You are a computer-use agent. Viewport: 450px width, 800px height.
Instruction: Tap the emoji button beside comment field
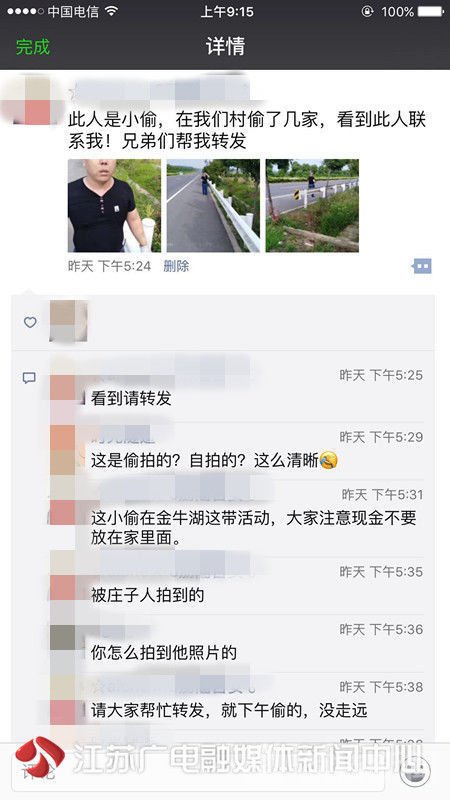(x=416, y=771)
